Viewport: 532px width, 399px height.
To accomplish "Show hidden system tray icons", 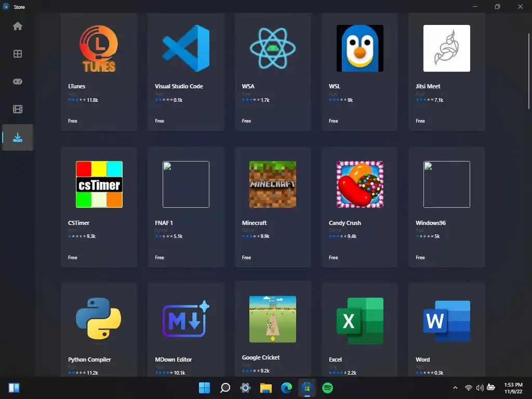I will pos(455,388).
